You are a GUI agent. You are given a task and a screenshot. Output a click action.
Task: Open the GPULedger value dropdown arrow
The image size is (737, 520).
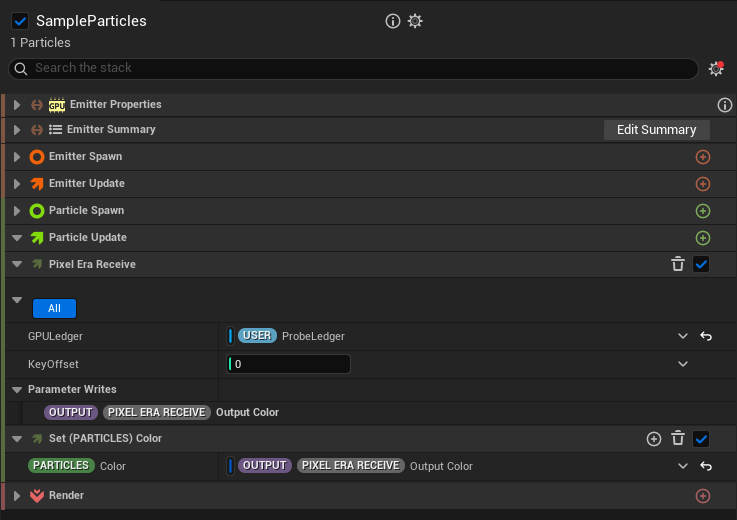click(683, 336)
